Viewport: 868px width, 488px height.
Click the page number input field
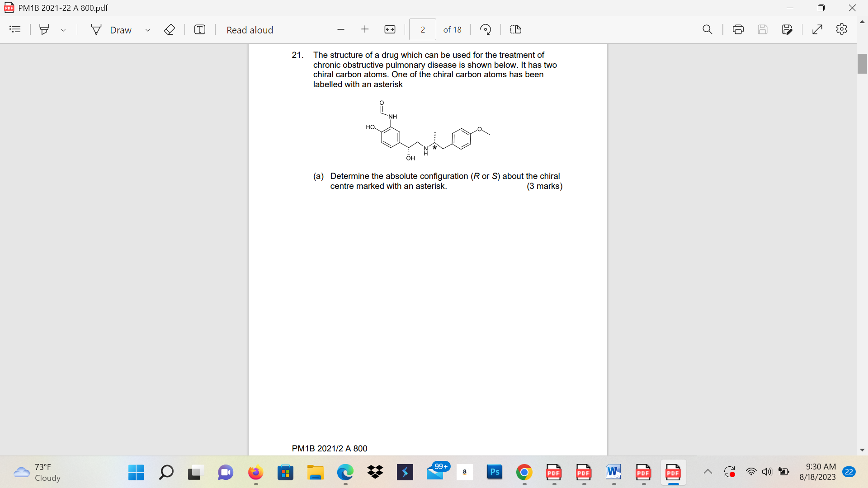(x=423, y=30)
